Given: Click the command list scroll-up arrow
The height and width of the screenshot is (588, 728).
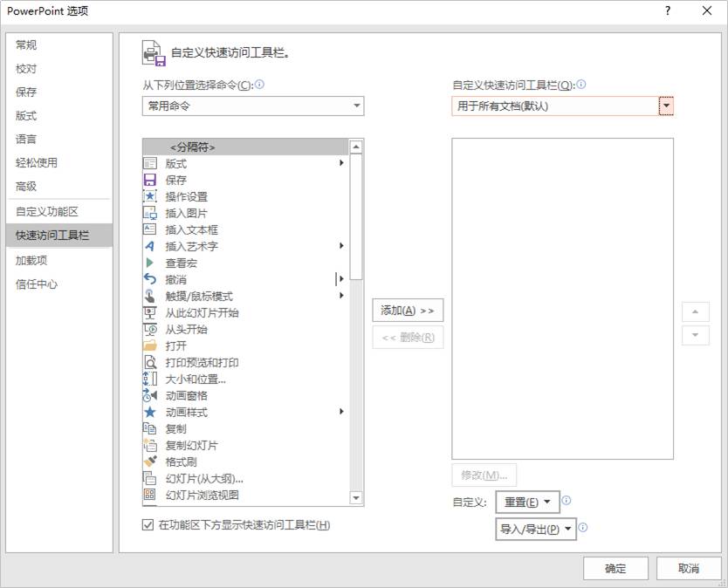Looking at the screenshot, I should (356, 147).
